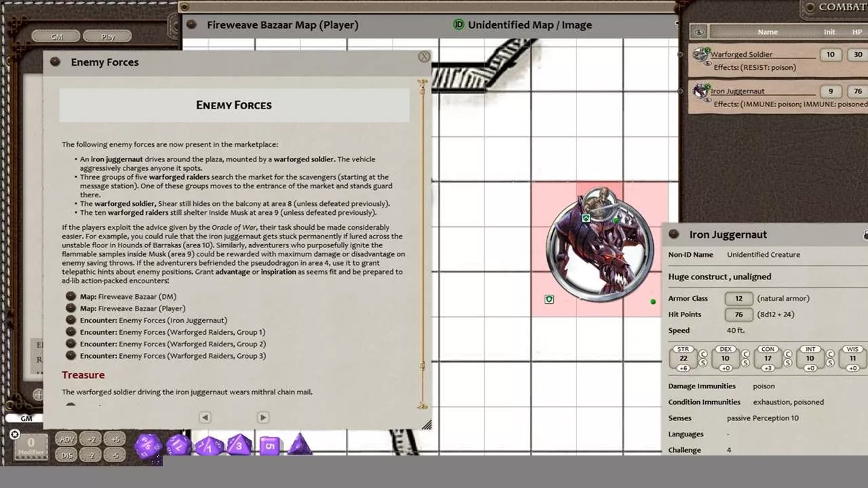Click Iron Juggernaut name in tracker
This screenshot has height=488, width=868.
737,91
